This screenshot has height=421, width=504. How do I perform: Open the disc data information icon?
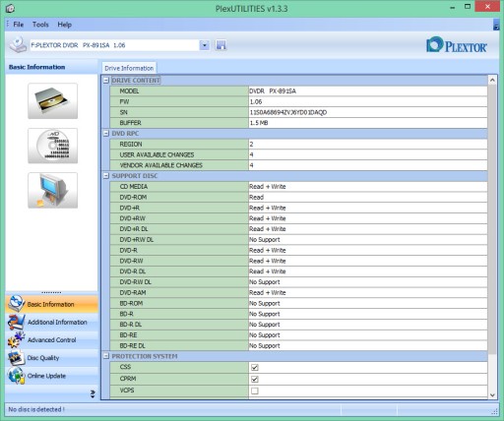pos(52,146)
